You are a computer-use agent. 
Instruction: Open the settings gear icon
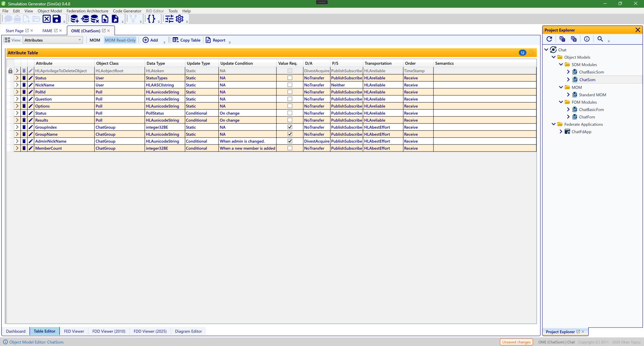coord(179,19)
